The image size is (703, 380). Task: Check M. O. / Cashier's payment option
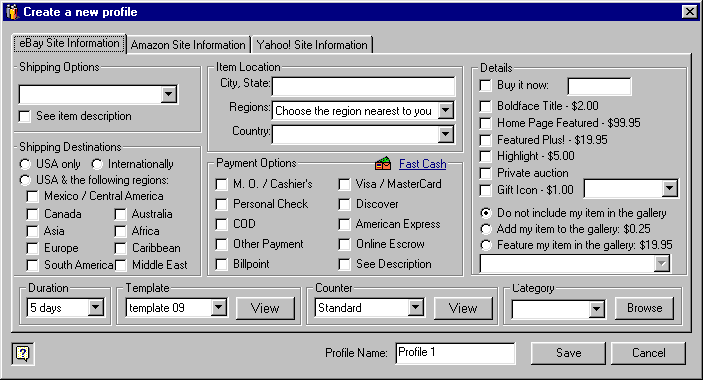[221, 185]
